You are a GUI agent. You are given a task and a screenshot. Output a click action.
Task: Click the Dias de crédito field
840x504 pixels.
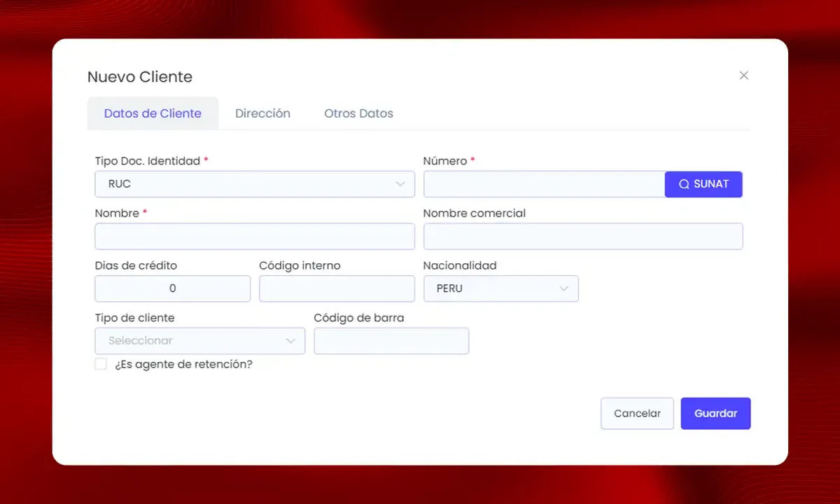[172, 288]
